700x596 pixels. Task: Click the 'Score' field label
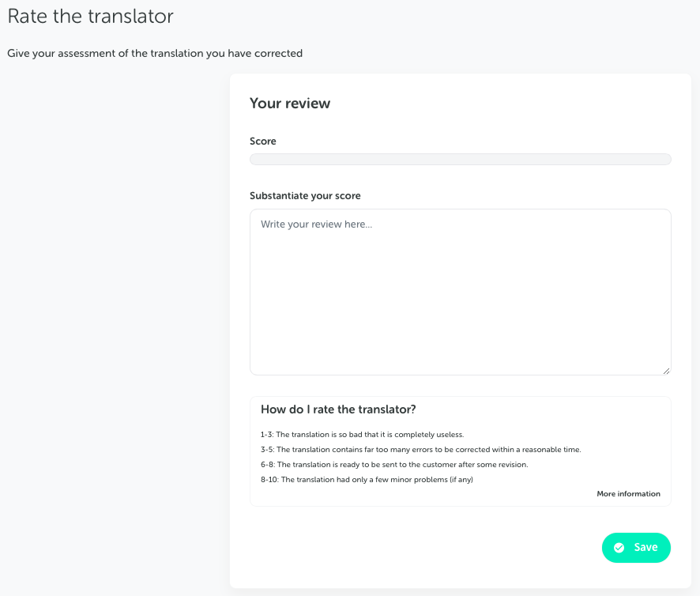(x=263, y=141)
